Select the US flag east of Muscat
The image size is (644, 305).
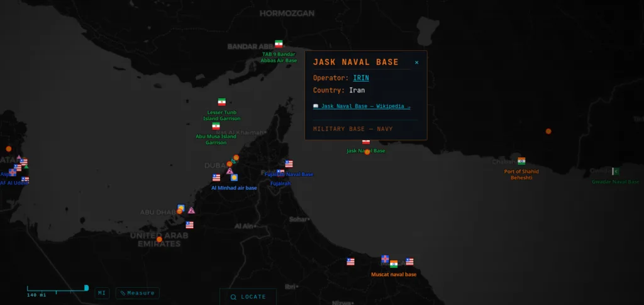tap(409, 262)
